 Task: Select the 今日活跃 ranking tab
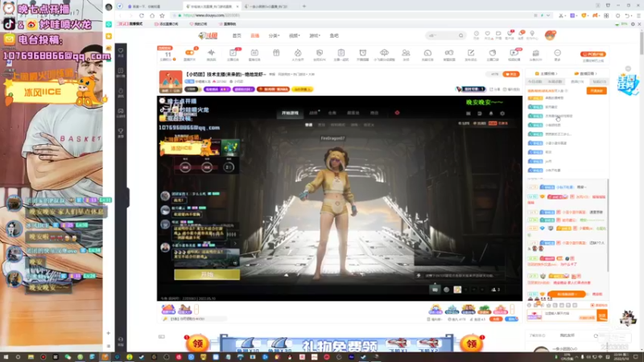[x=535, y=82]
